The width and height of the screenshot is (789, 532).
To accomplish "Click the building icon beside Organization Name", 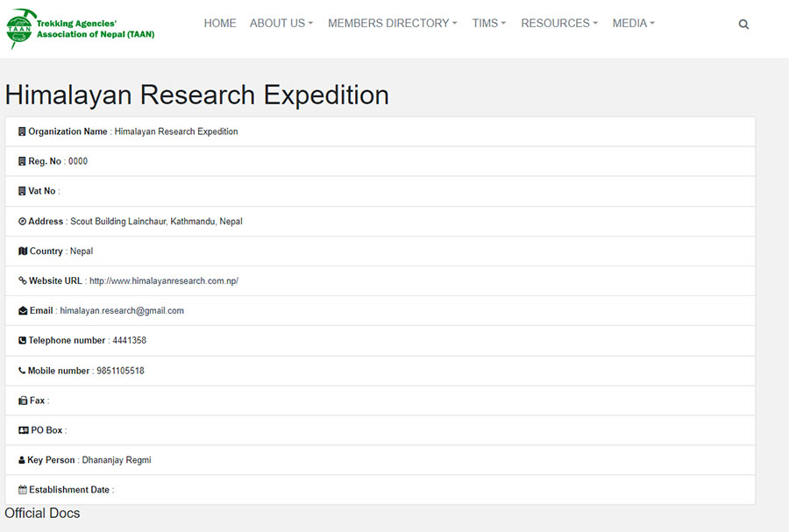I will [22, 131].
